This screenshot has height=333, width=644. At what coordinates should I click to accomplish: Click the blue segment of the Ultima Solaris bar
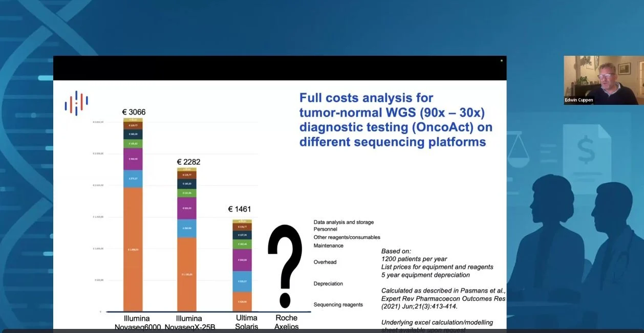pos(242,281)
